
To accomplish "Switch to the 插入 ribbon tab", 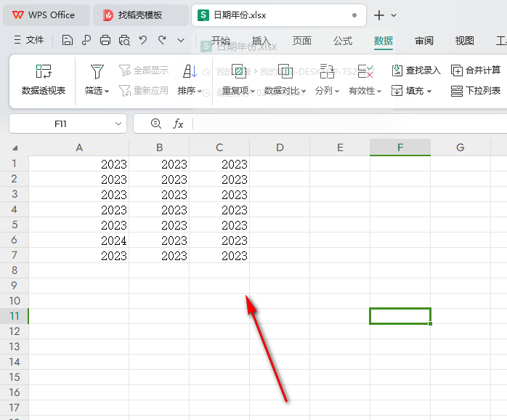I will (261, 41).
